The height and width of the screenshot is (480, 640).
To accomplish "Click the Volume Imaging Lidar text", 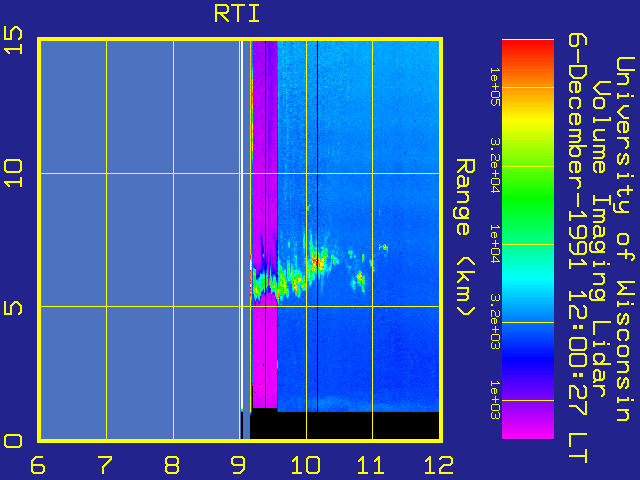I will (x=601, y=239).
